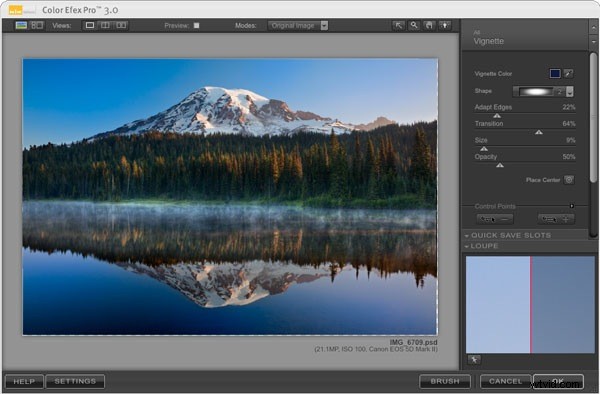Click the pin icon under the Loupe
Screen dimensions: 600x394
click(x=474, y=360)
